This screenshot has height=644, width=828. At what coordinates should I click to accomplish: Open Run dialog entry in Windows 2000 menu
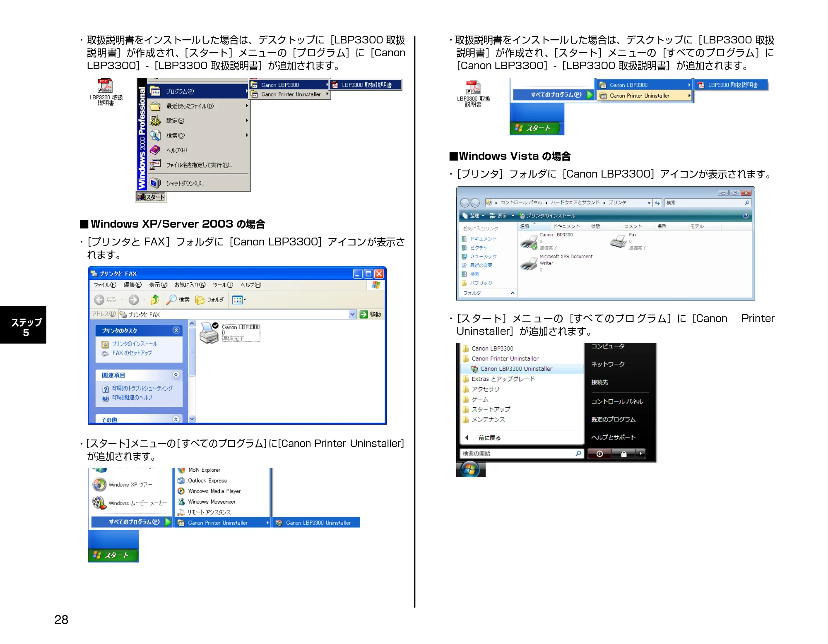click(x=198, y=165)
